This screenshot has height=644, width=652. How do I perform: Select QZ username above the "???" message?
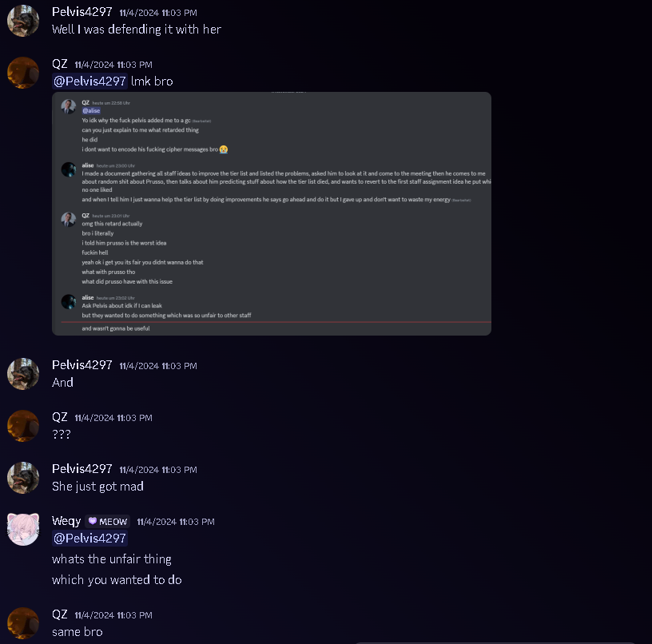tap(60, 417)
